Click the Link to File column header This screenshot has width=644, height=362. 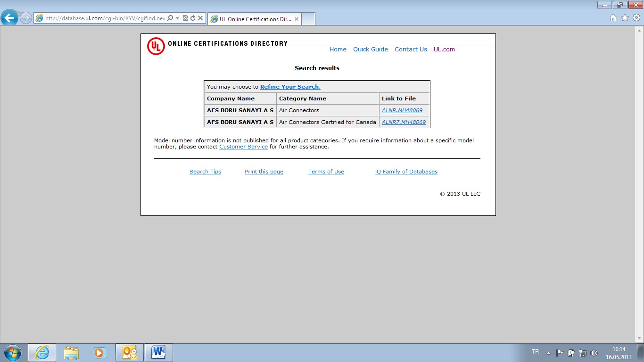[x=405, y=99]
